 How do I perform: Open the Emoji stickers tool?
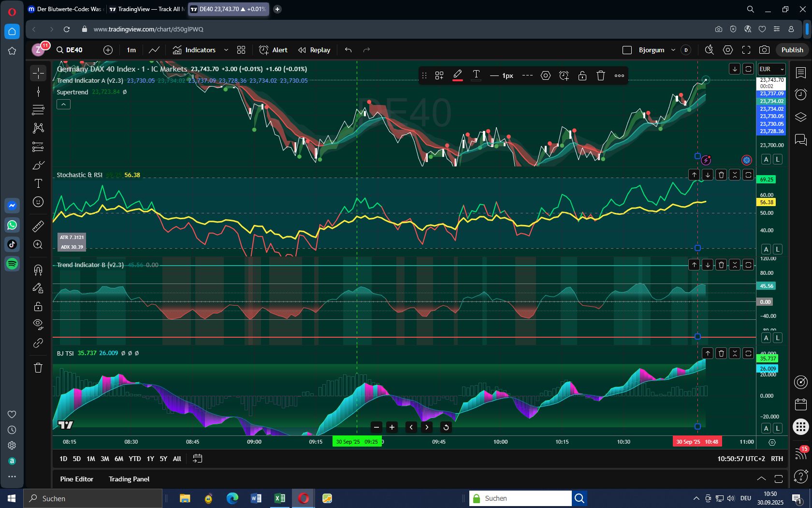click(38, 202)
